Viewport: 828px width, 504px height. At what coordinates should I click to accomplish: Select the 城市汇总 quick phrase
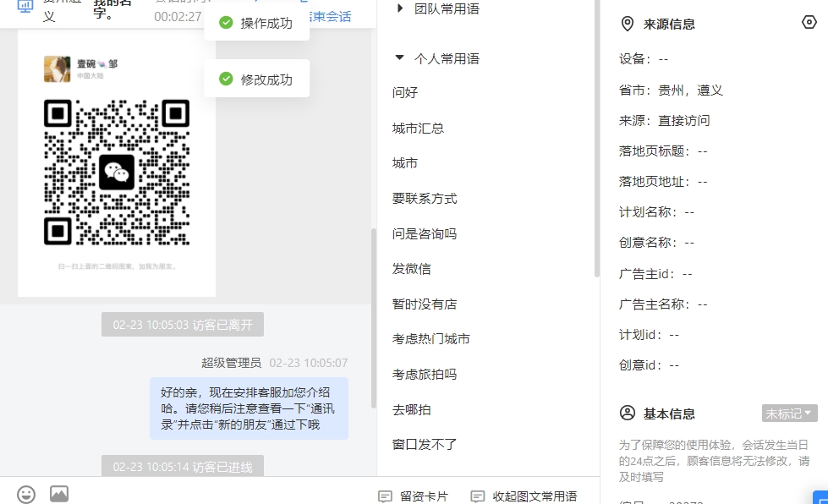coord(418,129)
